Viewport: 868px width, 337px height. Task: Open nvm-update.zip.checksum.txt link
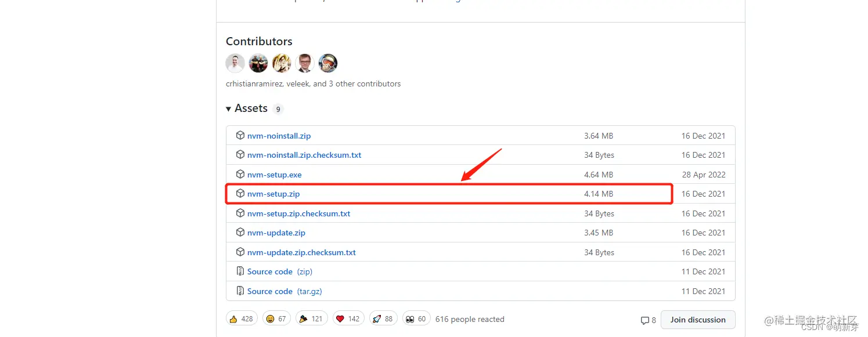tap(301, 252)
